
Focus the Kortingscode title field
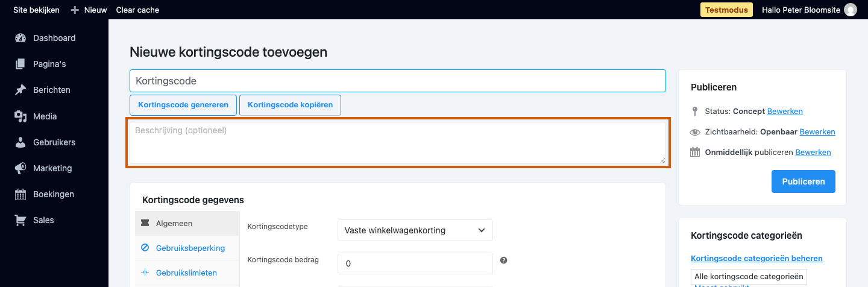pos(398,81)
